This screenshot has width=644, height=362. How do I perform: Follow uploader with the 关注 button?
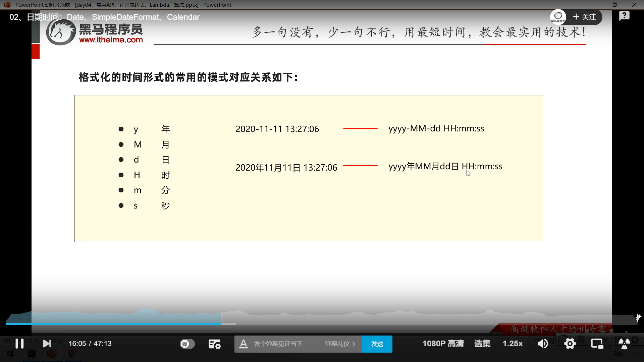pos(585,17)
